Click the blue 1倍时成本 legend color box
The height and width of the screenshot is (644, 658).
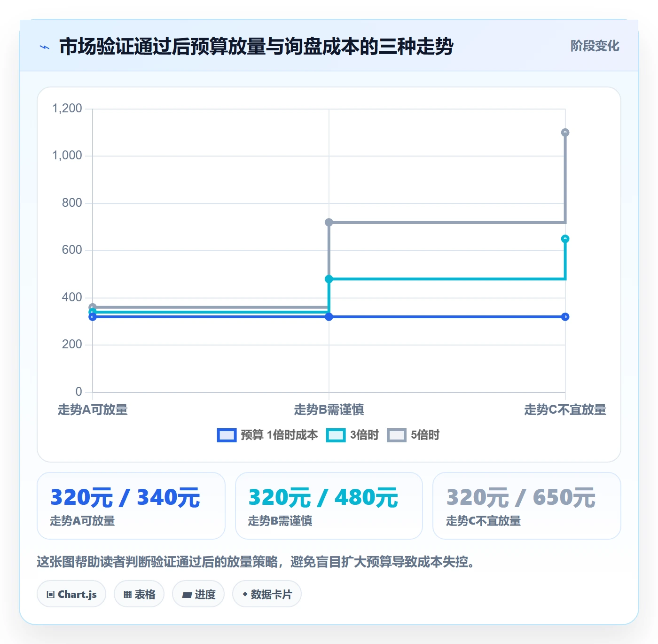point(227,435)
